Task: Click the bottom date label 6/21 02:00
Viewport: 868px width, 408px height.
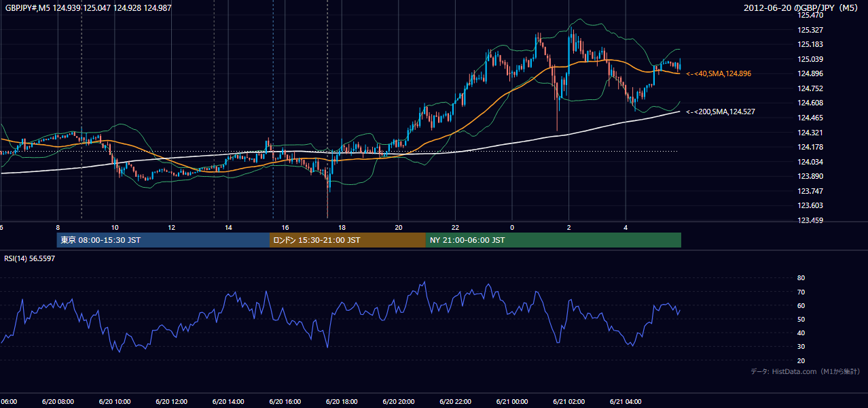Action: tap(568, 402)
